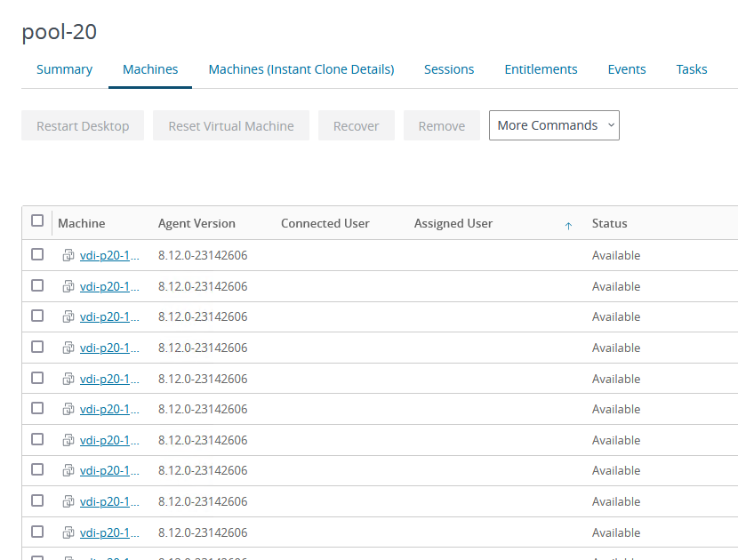Show the Tasks tab
This screenshot has width=738, height=560.
[692, 69]
